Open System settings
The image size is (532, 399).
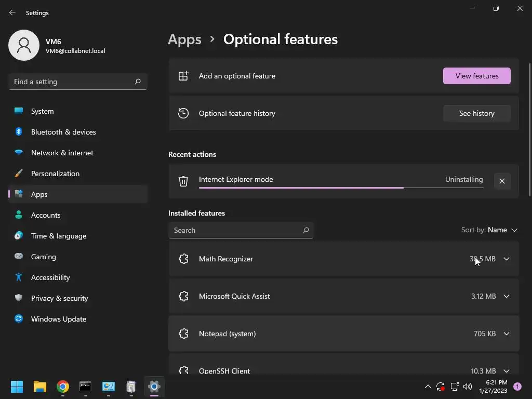(78, 111)
